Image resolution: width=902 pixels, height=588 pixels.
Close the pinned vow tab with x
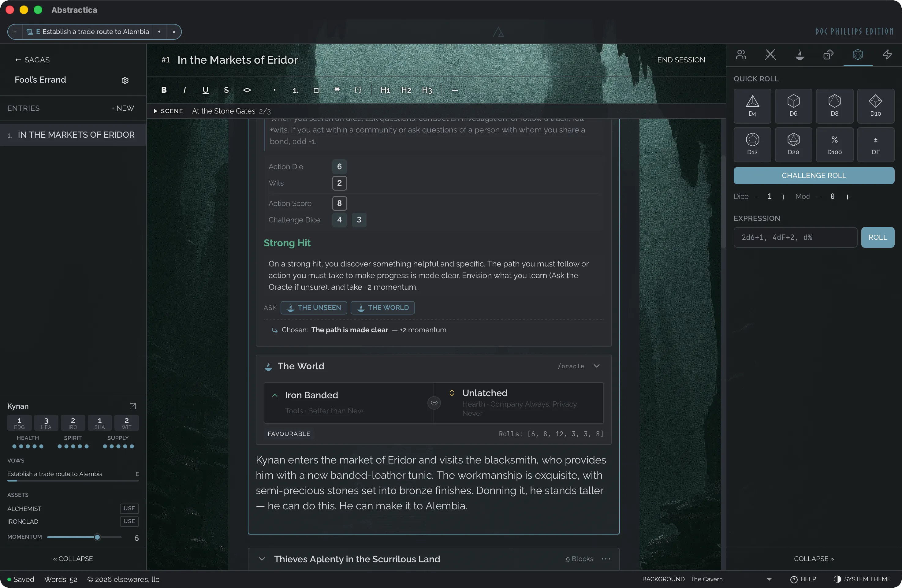point(174,32)
